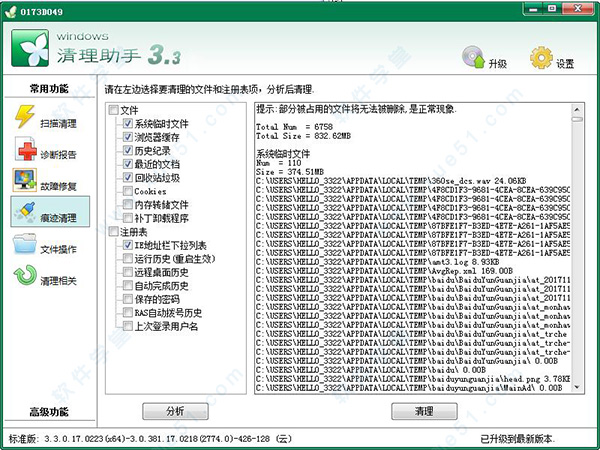Open the 清理相关 green arrow icon
This screenshot has width=600, height=450.
click(x=25, y=275)
